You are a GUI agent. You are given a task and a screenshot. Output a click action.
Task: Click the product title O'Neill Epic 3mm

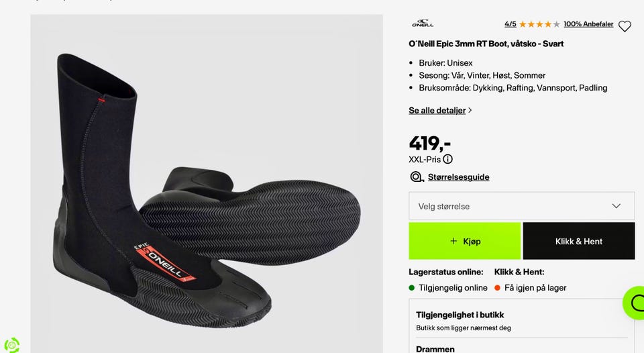pos(486,44)
